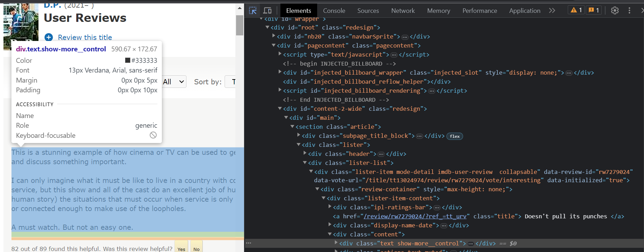This screenshot has height=252, width=644.
Task: Collapse the lister div
Action: tap(298, 144)
